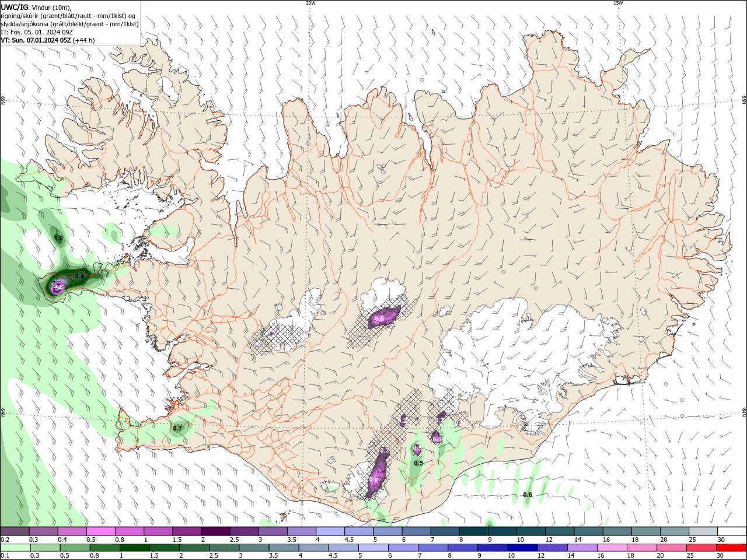Click the 'UWC/IG: Vindur (10m),' title line

(x=36, y=7)
